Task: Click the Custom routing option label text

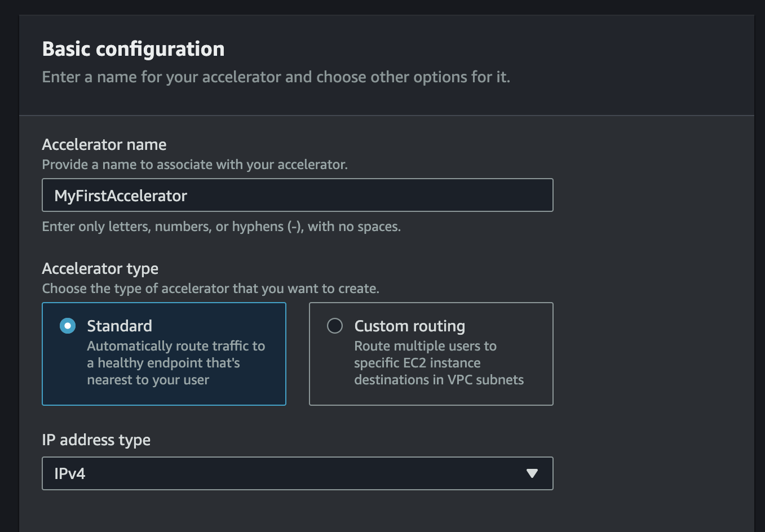Action: click(x=409, y=326)
